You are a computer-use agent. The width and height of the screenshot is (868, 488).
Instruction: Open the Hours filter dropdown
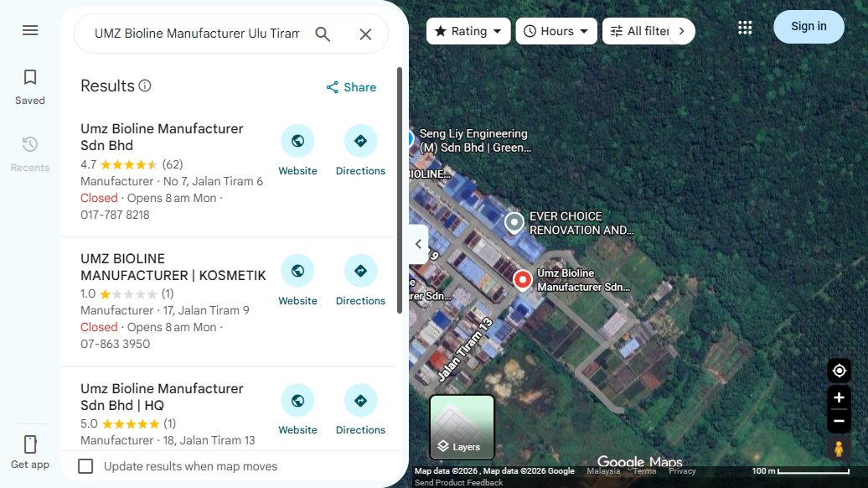click(x=556, y=31)
